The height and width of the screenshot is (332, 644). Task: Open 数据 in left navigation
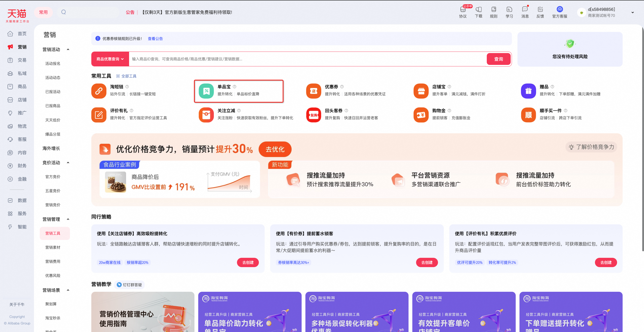[x=17, y=200]
